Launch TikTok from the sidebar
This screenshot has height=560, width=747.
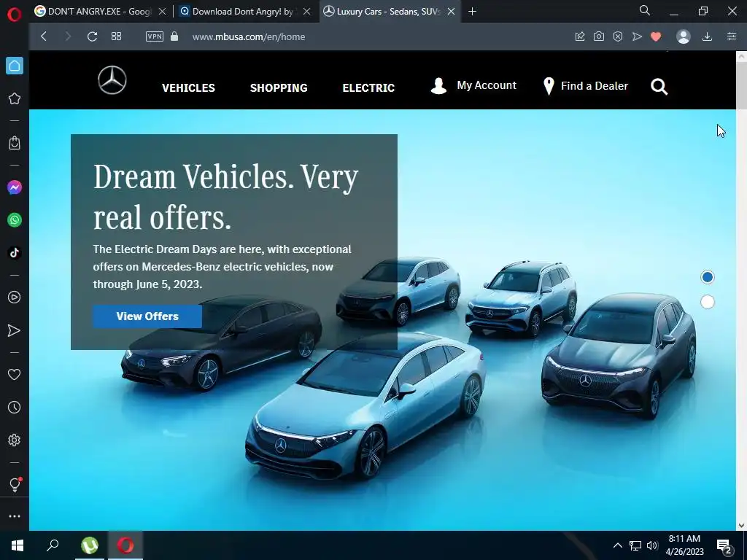click(x=15, y=253)
